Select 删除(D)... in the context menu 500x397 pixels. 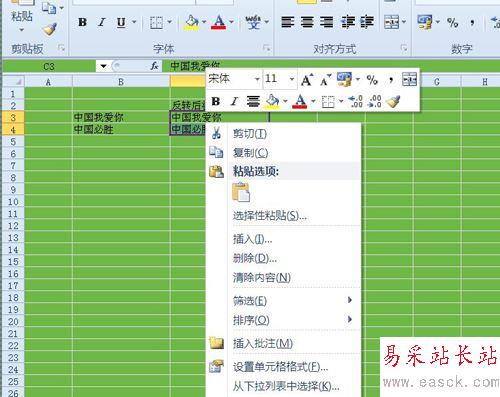(x=283, y=258)
